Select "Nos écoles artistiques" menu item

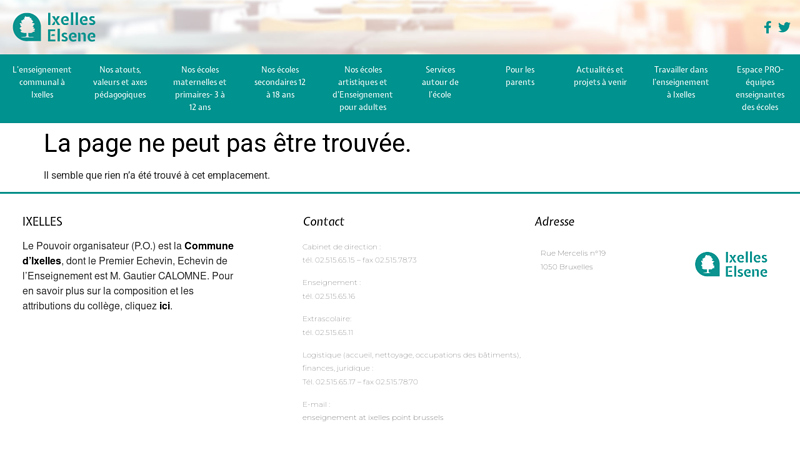pyautogui.click(x=362, y=88)
